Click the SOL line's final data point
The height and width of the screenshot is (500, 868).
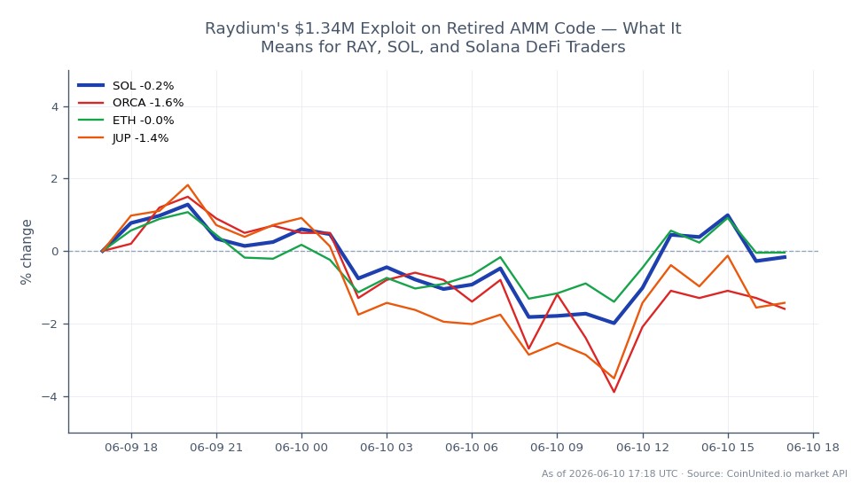pos(785,257)
